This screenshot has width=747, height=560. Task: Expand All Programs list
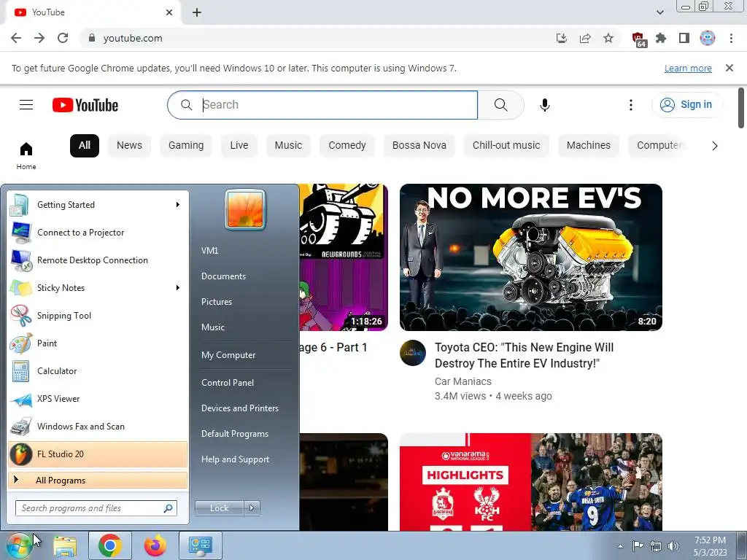[98, 481]
